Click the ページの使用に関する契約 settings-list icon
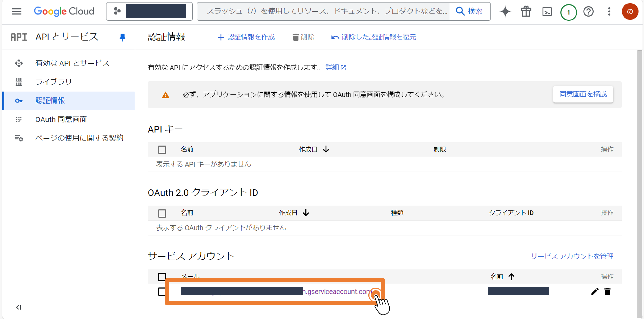The height and width of the screenshot is (319, 644). [19, 138]
